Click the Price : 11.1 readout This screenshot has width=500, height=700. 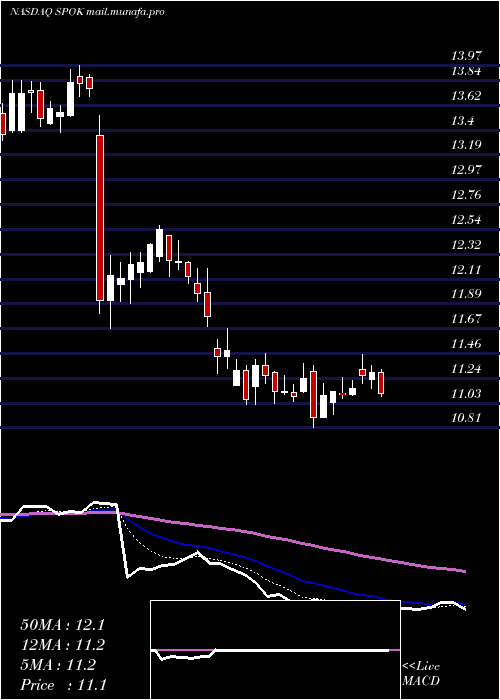pyautogui.click(x=63, y=685)
